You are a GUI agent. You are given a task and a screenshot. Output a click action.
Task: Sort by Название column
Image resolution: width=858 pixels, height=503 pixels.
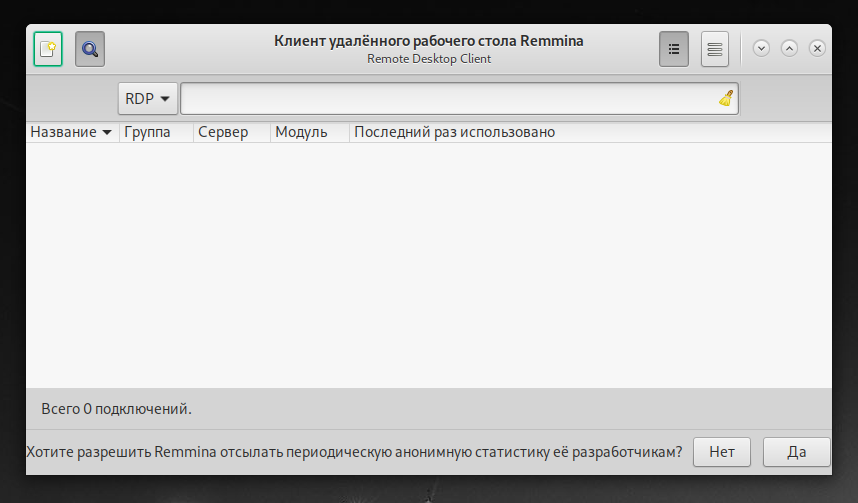pos(72,132)
